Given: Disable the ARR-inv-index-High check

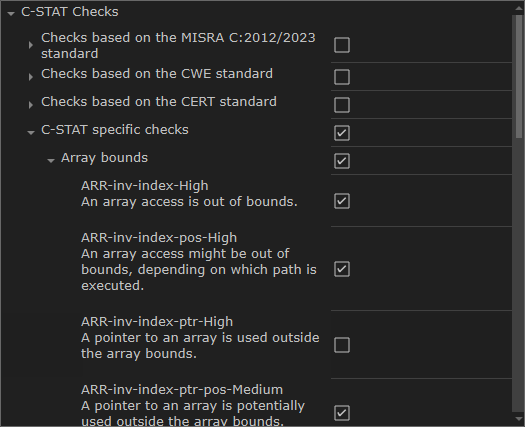Looking at the screenshot, I should pyautogui.click(x=342, y=201).
